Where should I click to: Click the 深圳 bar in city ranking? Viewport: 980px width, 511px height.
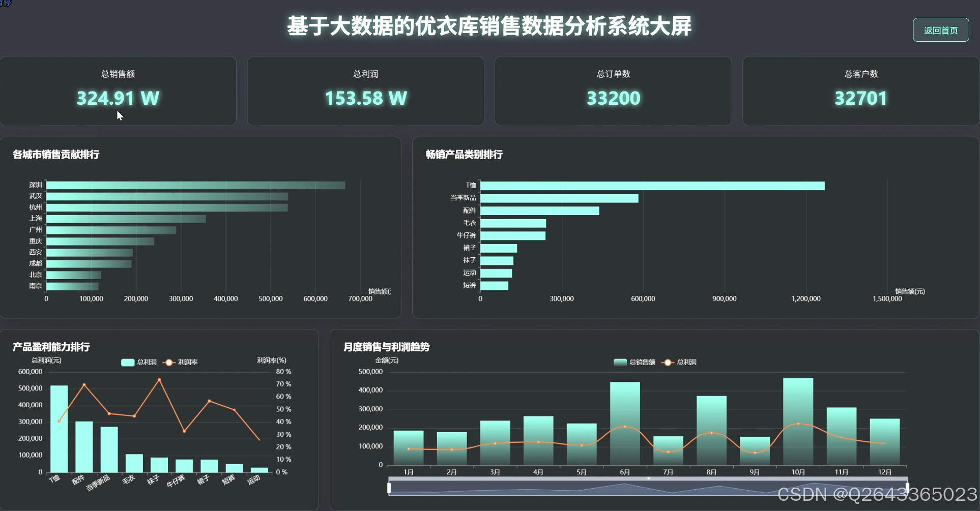pos(196,185)
